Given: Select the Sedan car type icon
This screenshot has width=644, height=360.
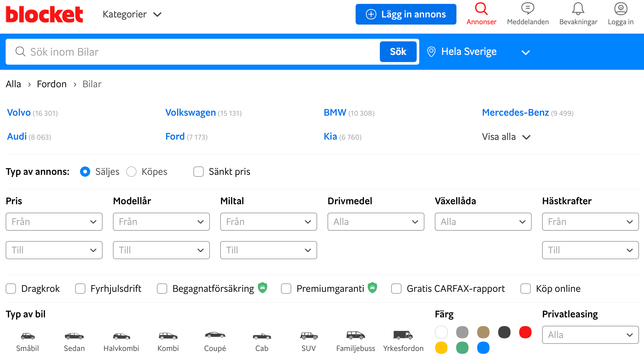Looking at the screenshot, I should click(74, 336).
